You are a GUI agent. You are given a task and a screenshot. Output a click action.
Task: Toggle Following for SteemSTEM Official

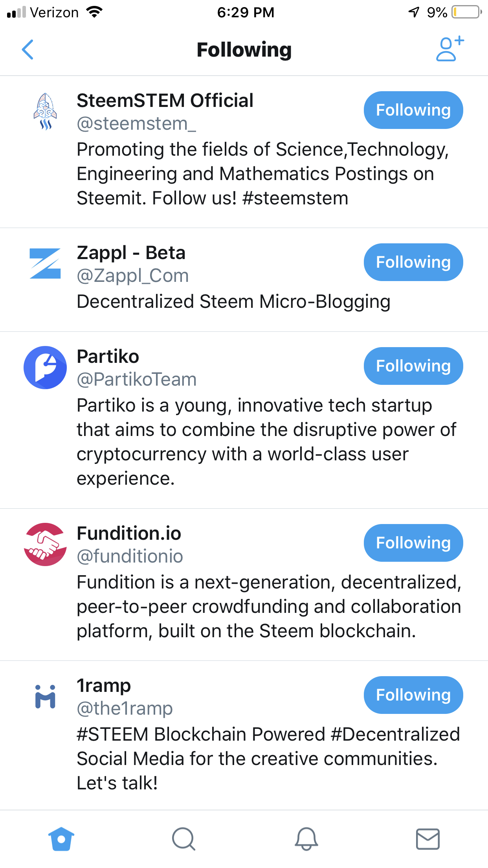[x=413, y=110]
